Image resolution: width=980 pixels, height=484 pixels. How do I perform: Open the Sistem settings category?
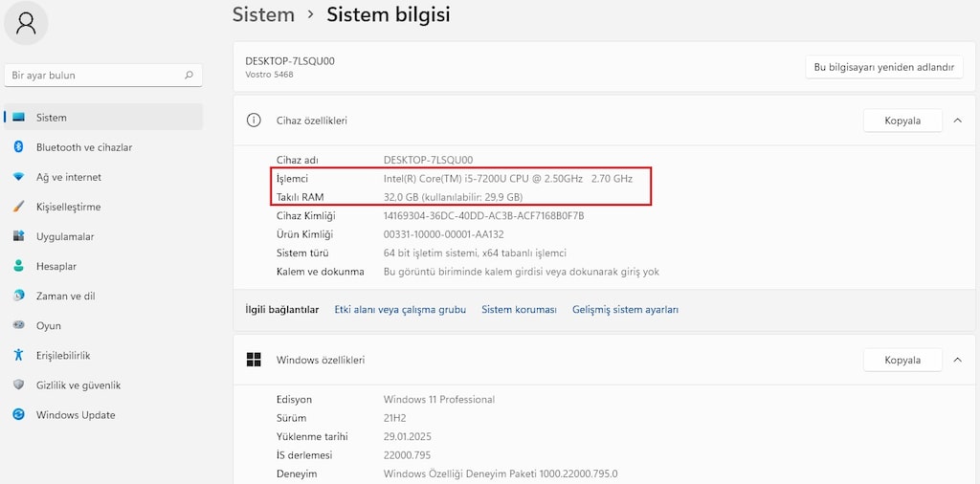pyautogui.click(x=103, y=118)
